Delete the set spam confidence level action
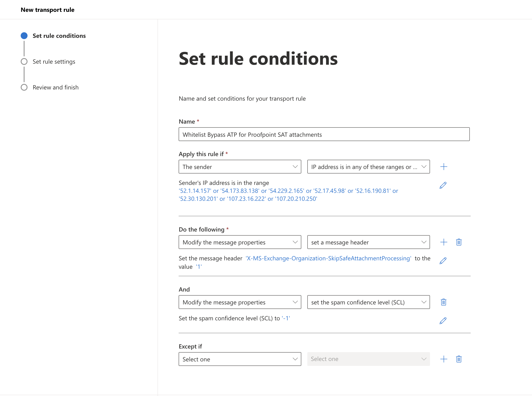The width and height of the screenshot is (532, 396). 443,302
